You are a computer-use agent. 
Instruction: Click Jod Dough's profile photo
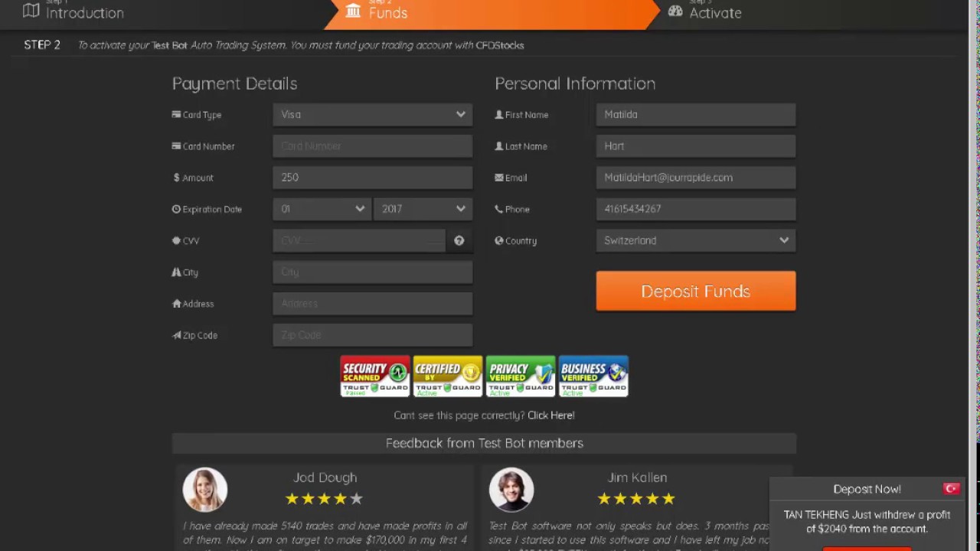(204, 490)
